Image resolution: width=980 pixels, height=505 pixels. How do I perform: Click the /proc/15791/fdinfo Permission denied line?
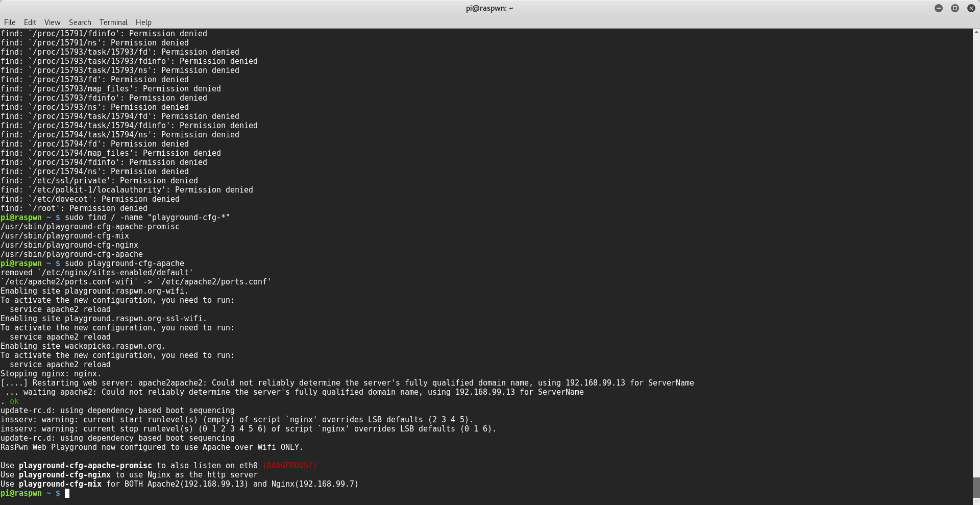[x=104, y=34]
